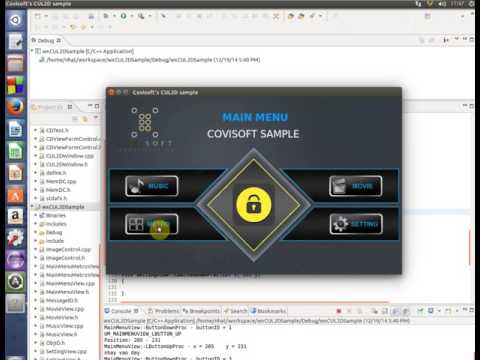Select MainMenuView.cpp in the project explorer
The height and width of the screenshot is (360, 480).
coord(70,283)
